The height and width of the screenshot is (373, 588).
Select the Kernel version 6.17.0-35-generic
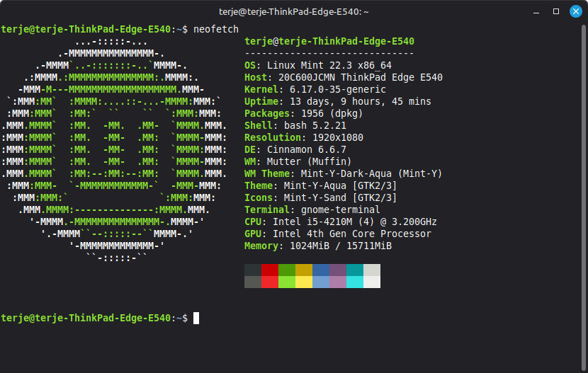point(337,89)
